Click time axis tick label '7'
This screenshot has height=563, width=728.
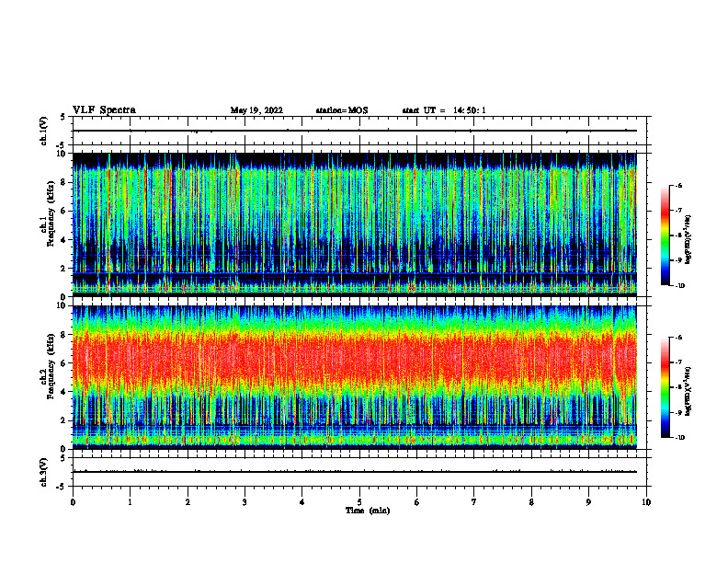474,502
